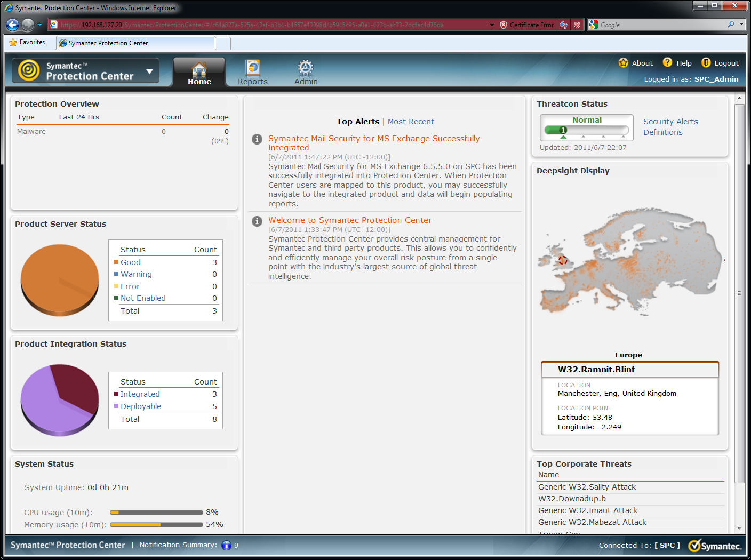Click the Warning status link
751x560 pixels.
point(136,274)
